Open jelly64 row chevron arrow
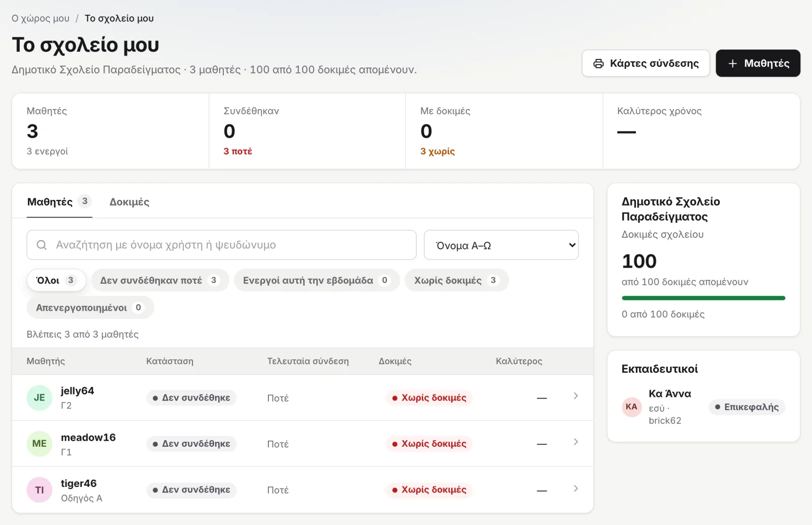Viewport: 812px width, 525px height. pyautogui.click(x=576, y=396)
